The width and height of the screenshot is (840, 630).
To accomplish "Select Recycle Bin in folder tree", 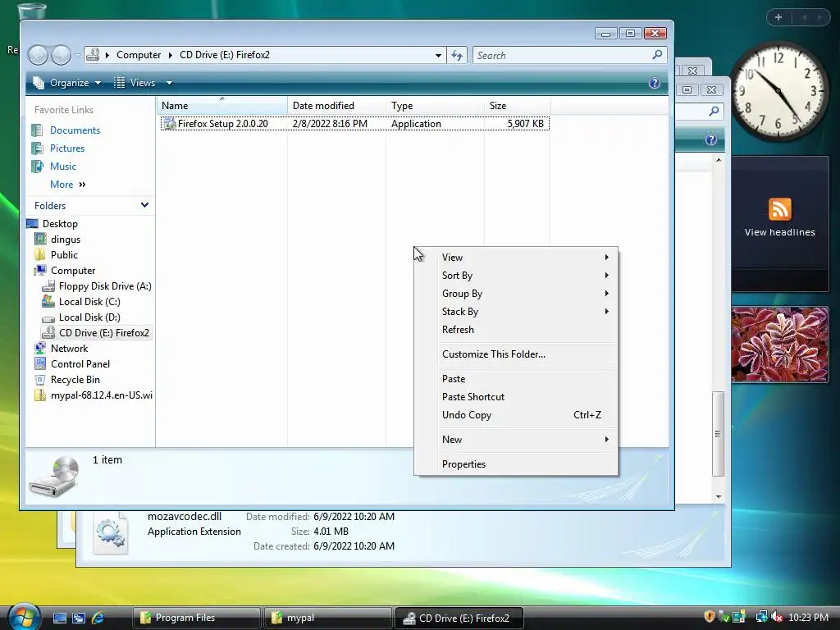I will 75,379.
